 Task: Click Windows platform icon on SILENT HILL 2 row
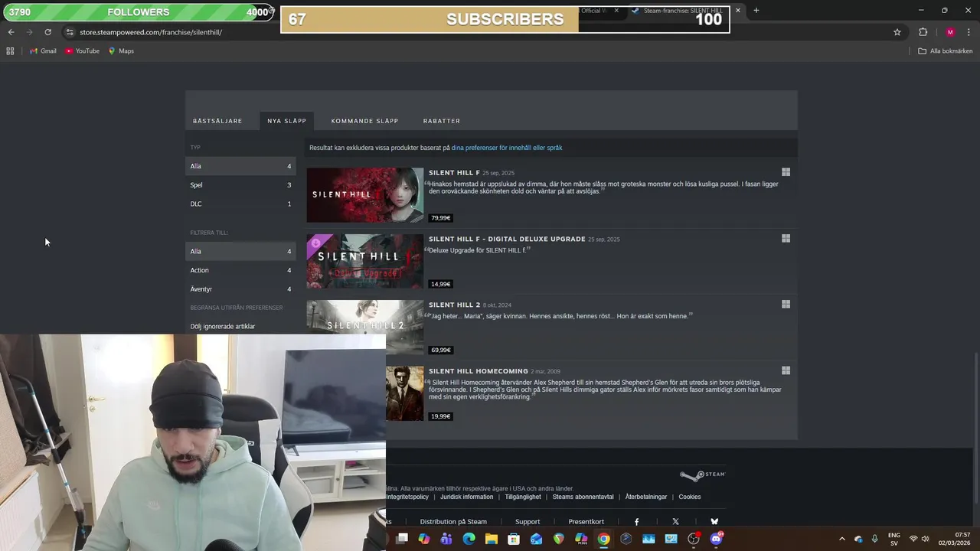(x=786, y=304)
